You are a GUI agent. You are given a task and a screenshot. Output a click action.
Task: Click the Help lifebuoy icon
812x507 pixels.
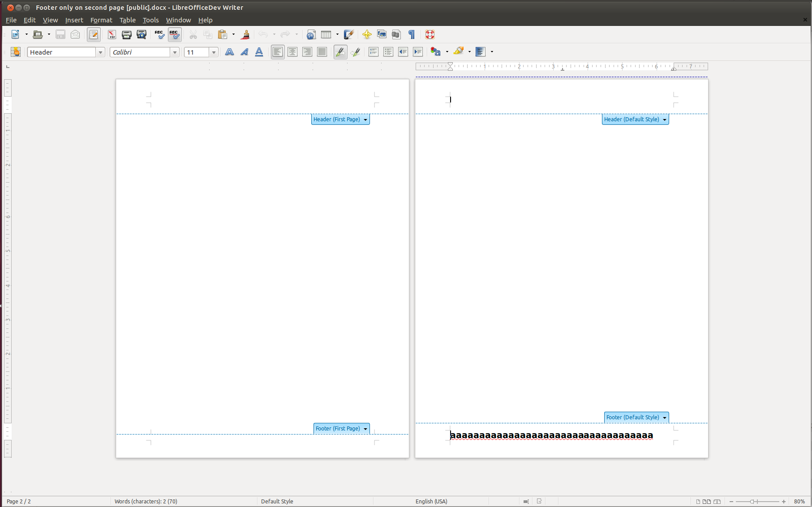(430, 34)
